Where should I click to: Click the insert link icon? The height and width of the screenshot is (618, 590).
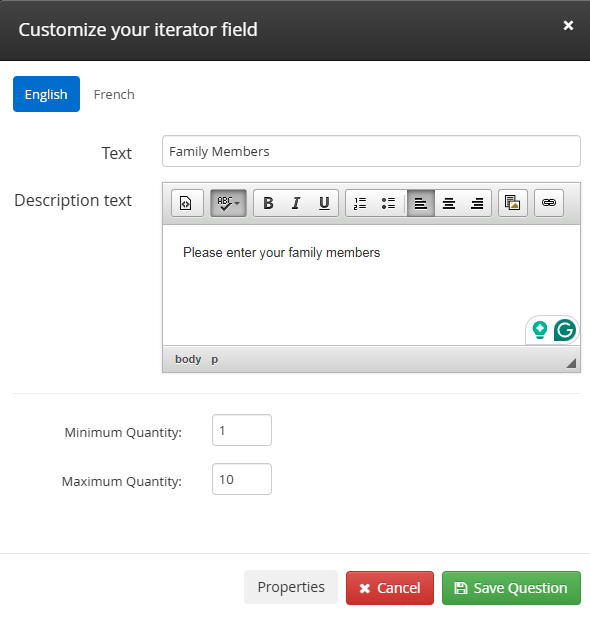tap(549, 203)
